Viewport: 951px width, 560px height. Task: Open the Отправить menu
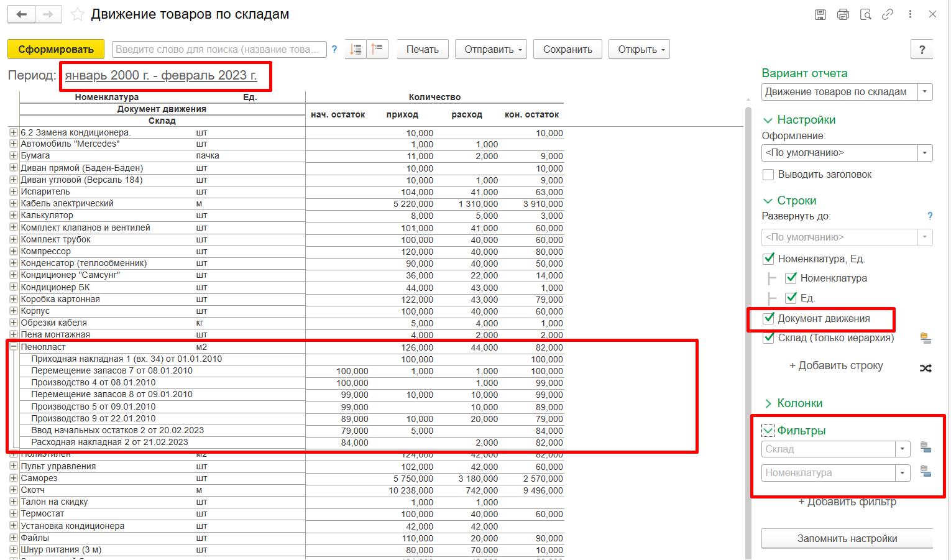point(490,48)
